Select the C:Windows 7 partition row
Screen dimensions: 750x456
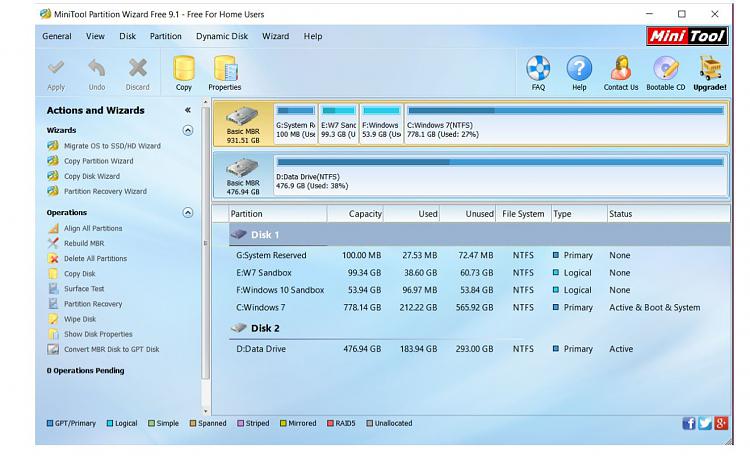pos(479,307)
